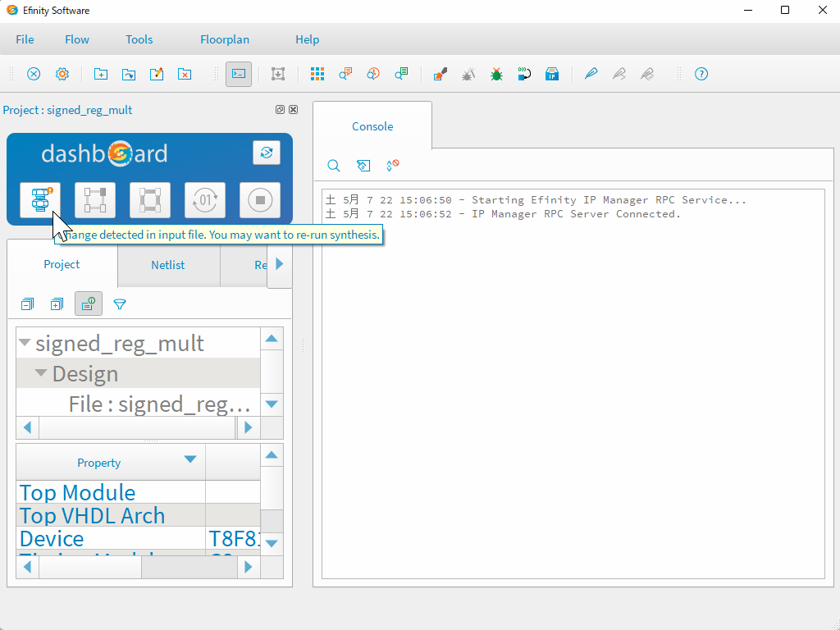
Task: Create a new project with folder-plus icon
Action: tap(101, 74)
